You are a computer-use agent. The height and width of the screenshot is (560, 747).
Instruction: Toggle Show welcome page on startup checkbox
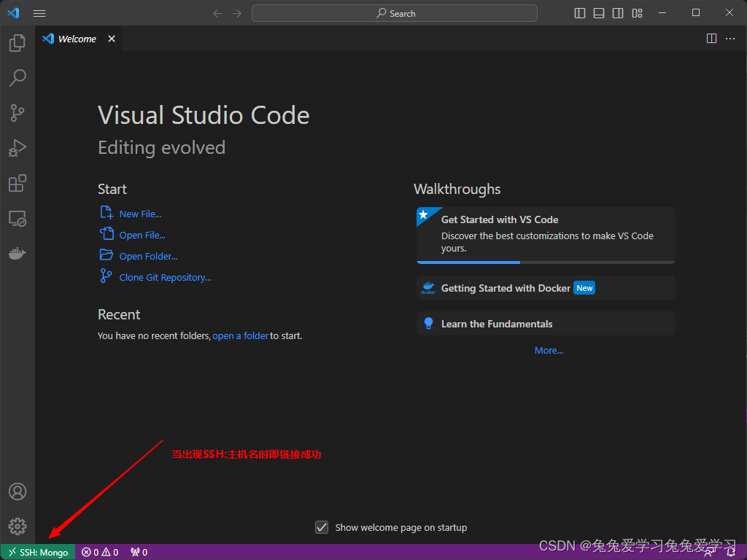click(x=322, y=527)
